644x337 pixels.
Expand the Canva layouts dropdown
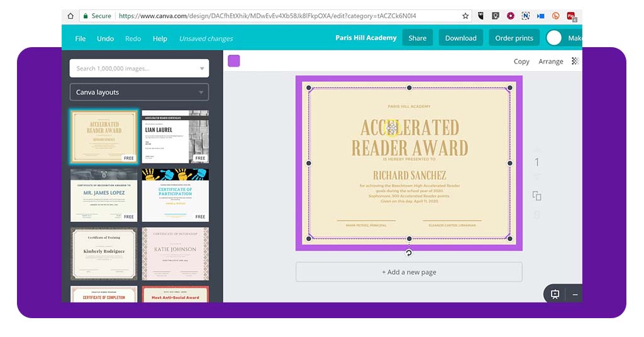click(x=139, y=92)
